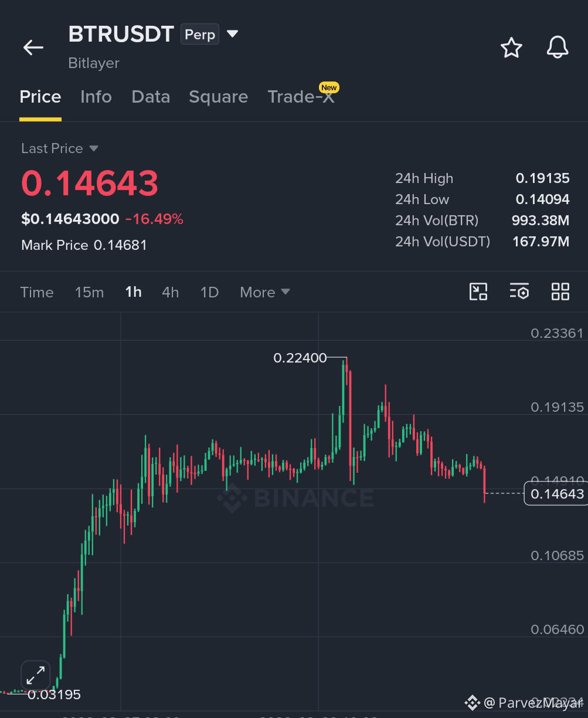The image size is (588, 718).
Task: Expand chart to fullscreen with arrows icon
Action: pyautogui.click(x=36, y=676)
